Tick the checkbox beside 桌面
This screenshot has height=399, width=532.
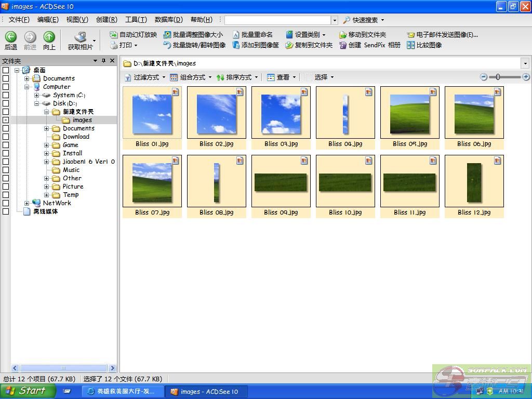pos(6,70)
